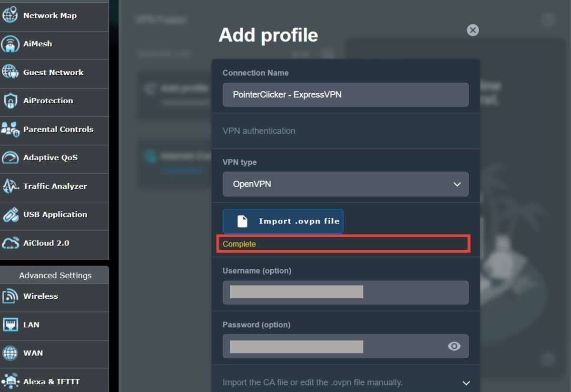Open Parental Controls page
Viewport: 571px width, 392px height.
coord(54,129)
